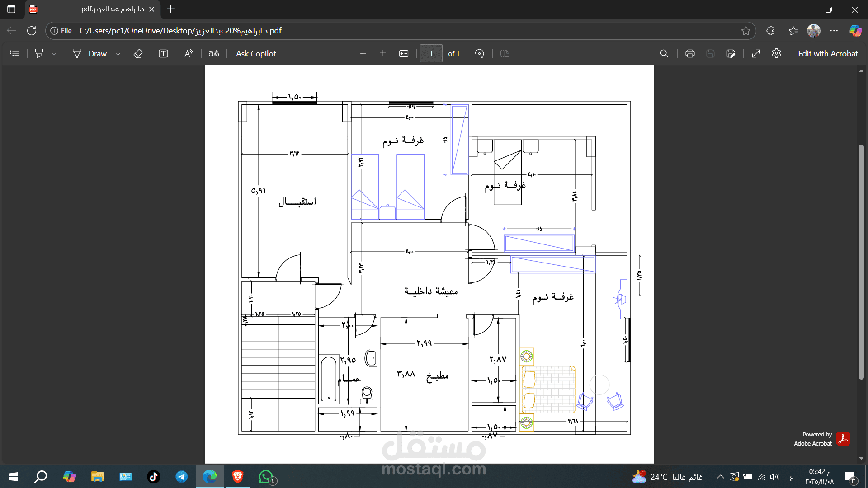This screenshot has width=868, height=488.
Task: Click the scrollbar down arrow
Action: (x=861, y=458)
